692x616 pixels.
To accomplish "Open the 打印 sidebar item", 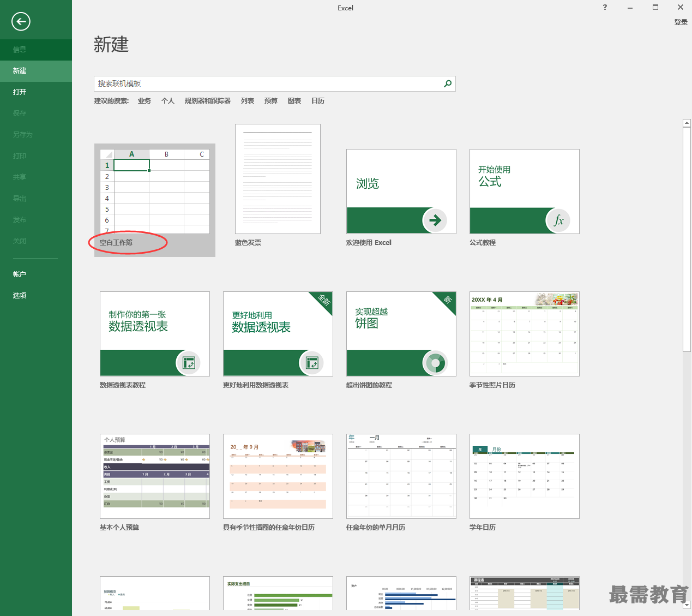I will 36,156.
